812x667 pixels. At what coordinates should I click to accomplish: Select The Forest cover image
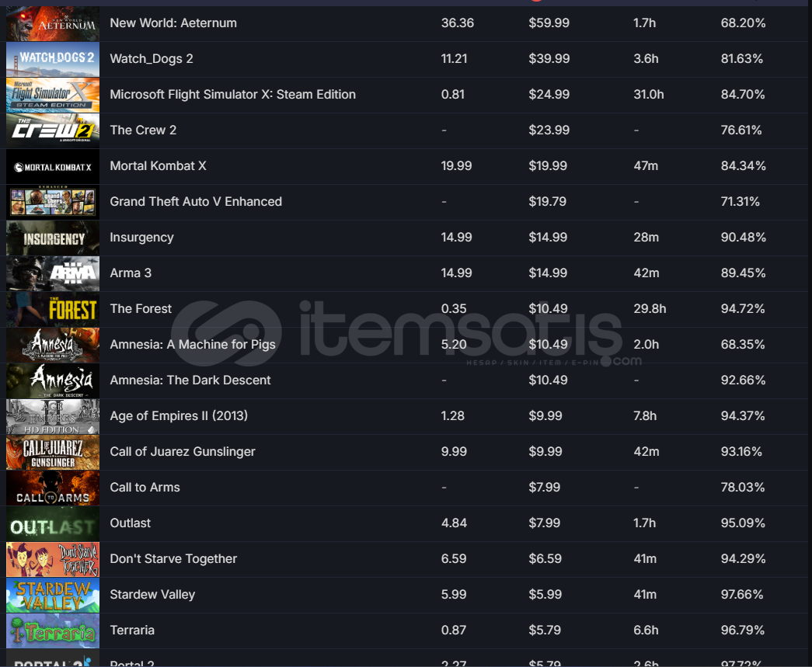pyautogui.click(x=53, y=310)
